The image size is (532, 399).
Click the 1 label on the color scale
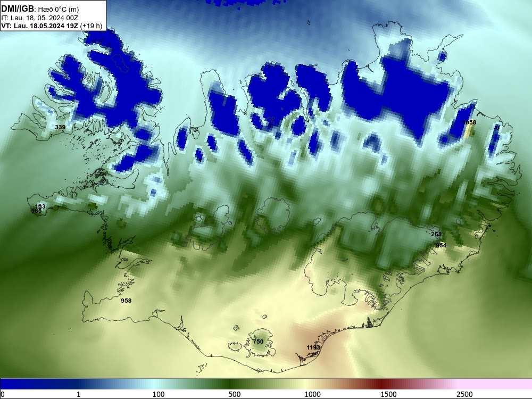coord(78,394)
